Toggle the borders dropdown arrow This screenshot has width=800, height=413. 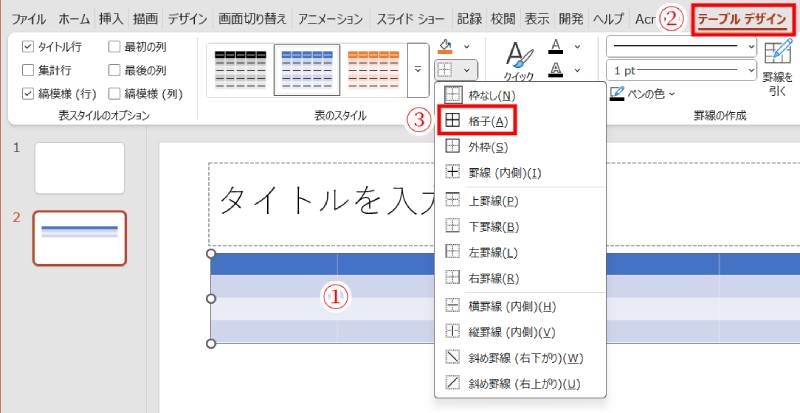click(x=466, y=70)
